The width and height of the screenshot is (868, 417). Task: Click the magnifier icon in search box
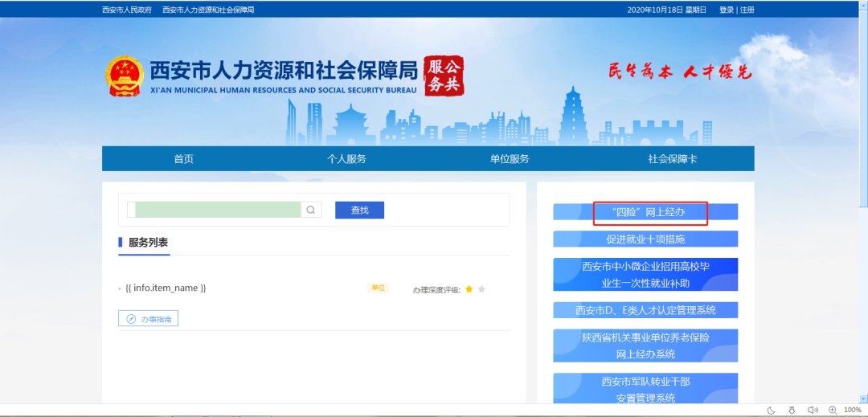(310, 210)
